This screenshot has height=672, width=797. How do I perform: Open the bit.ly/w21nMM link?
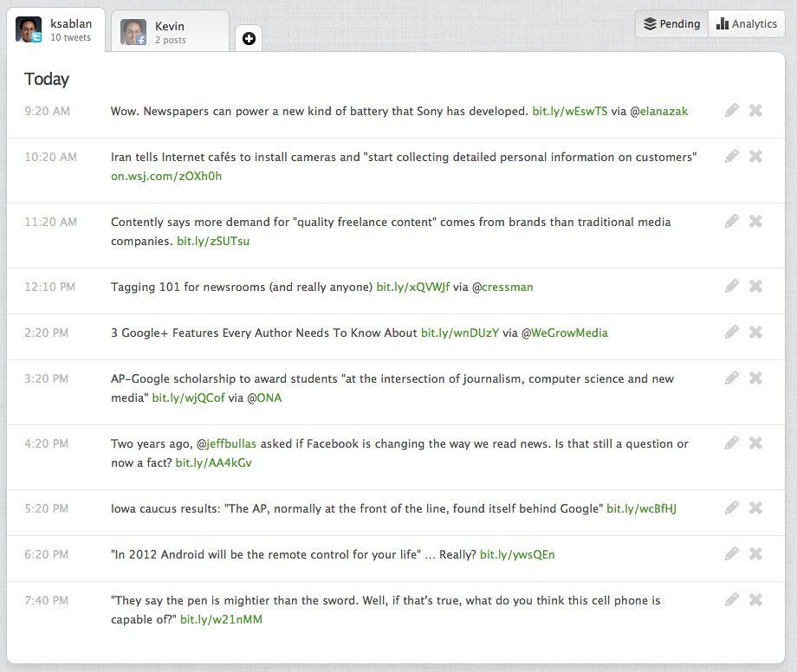(x=221, y=620)
